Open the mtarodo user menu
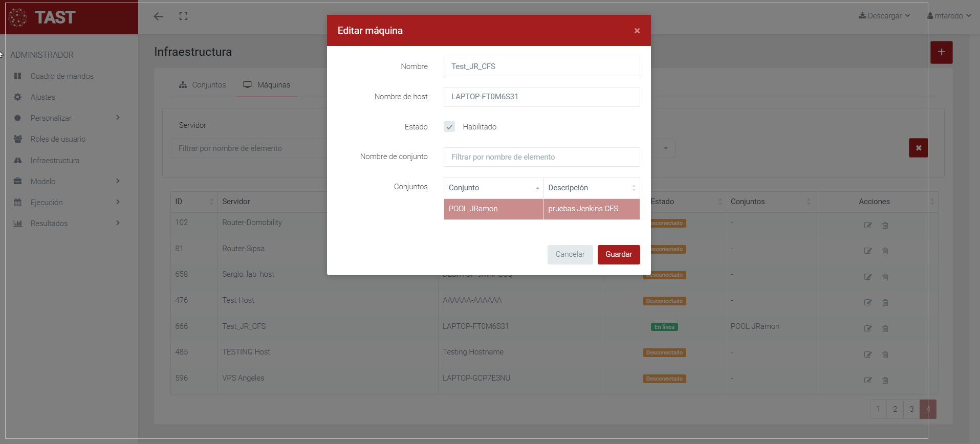Viewport: 980px width, 444px height. [949, 16]
